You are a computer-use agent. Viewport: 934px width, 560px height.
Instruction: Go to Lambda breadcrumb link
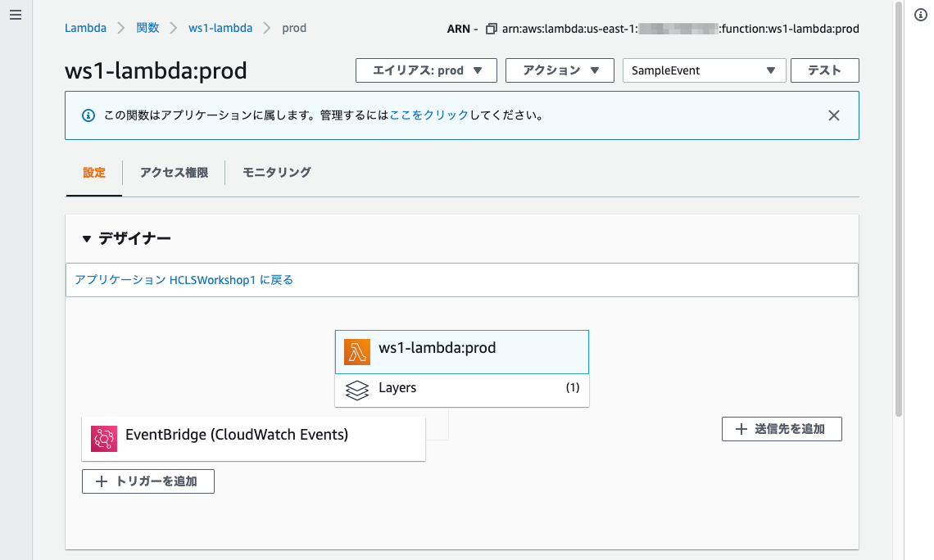pyautogui.click(x=85, y=28)
